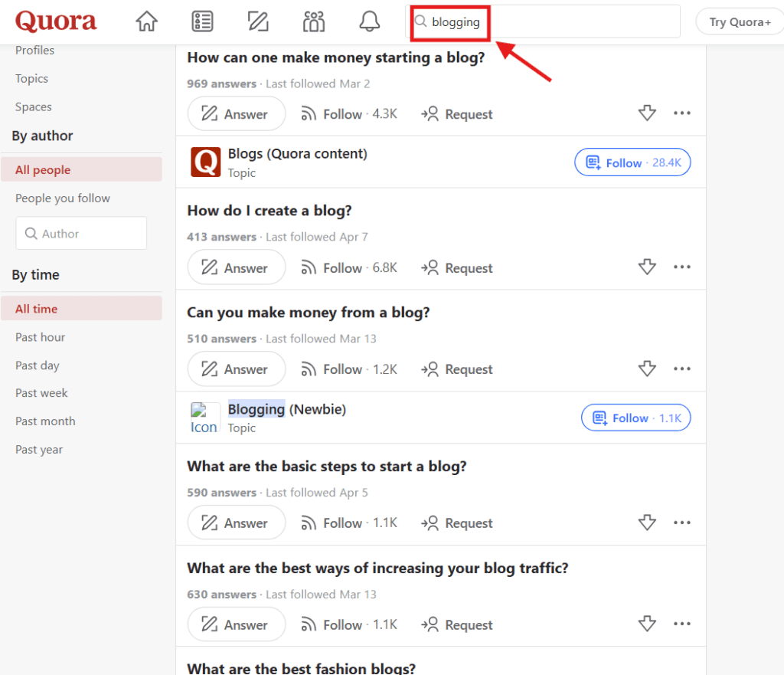Follow 'How do I create a blog?' 6.8K
Viewport: 784px width, 675px height.
point(349,268)
